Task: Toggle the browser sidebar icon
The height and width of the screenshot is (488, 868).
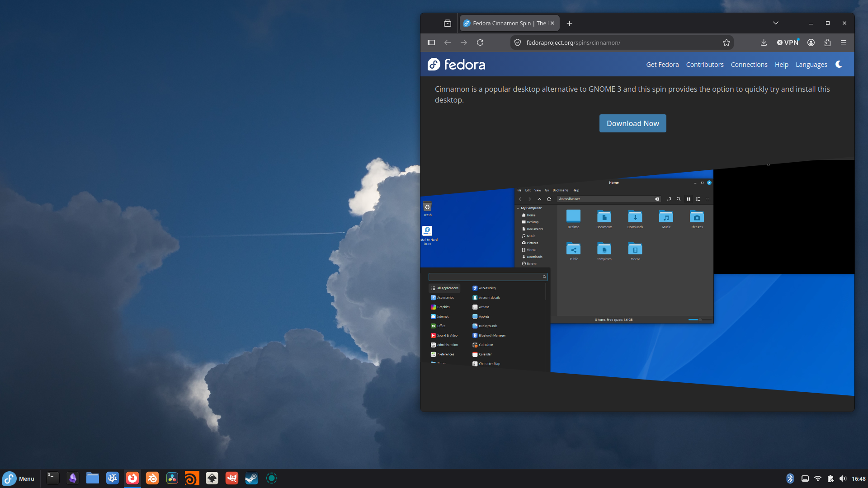Action: pyautogui.click(x=431, y=42)
